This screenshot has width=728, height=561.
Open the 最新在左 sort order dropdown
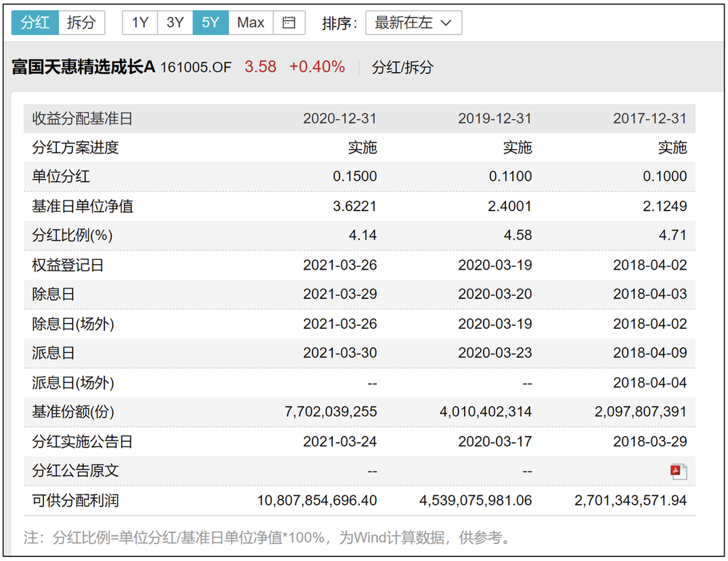point(413,23)
